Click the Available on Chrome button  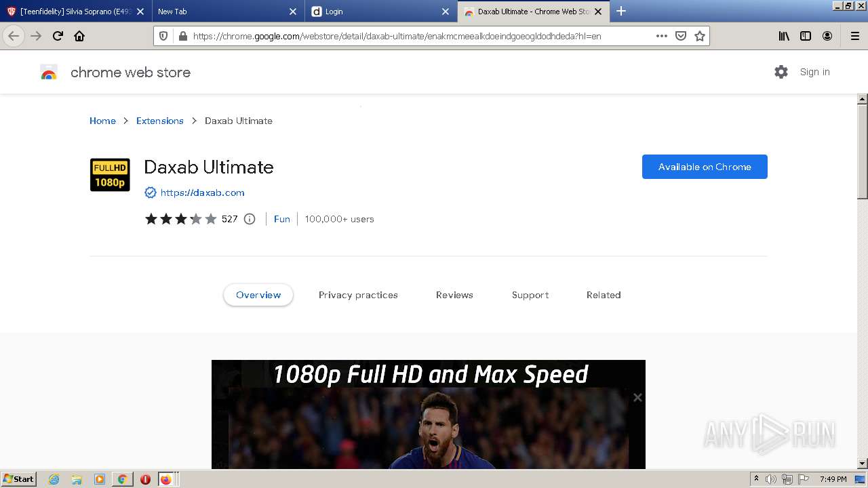coord(705,167)
